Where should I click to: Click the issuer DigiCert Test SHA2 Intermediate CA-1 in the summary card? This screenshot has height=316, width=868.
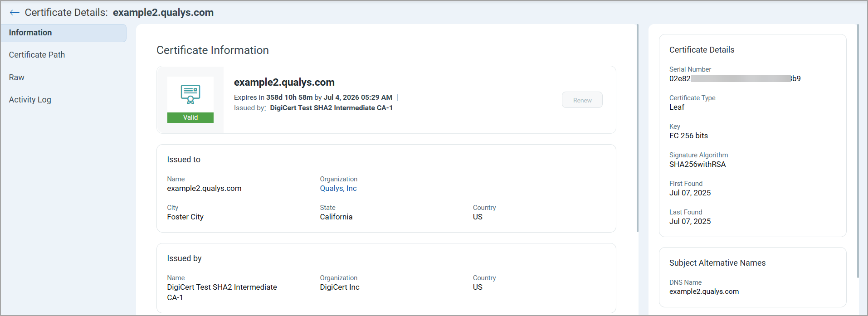point(332,108)
